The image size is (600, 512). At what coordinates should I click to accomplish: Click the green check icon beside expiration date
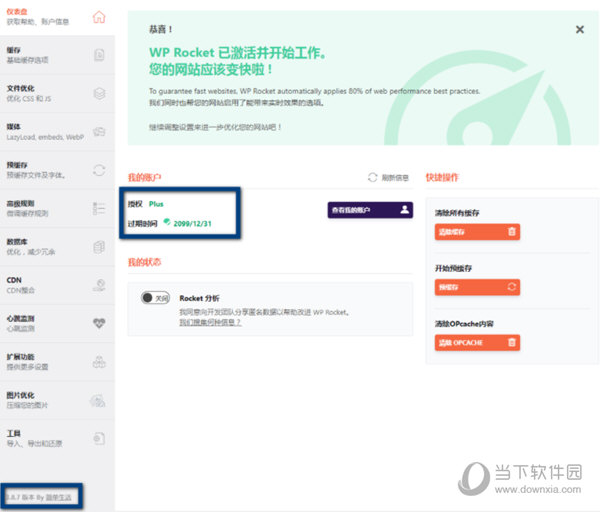(167, 222)
